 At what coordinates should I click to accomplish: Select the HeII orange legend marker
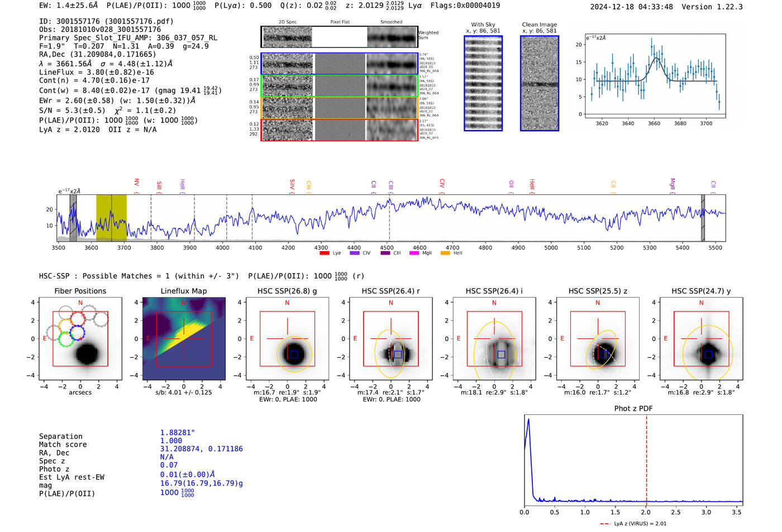point(445,253)
